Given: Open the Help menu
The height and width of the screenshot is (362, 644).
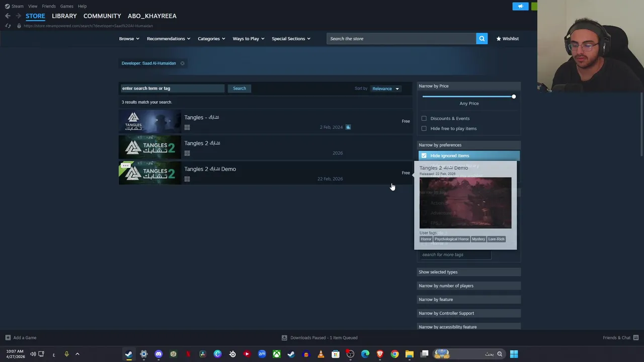Looking at the screenshot, I should [x=82, y=6].
